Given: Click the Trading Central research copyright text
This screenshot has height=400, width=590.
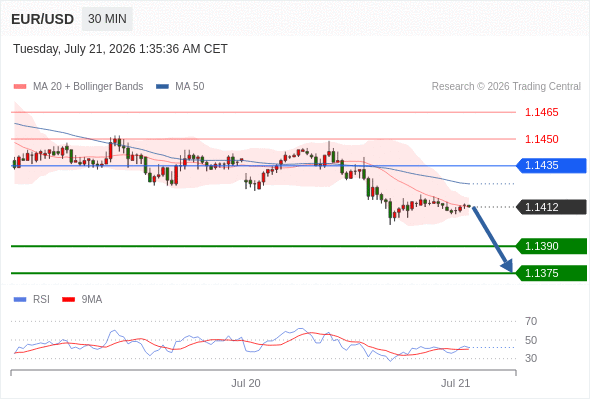Looking at the screenshot, I should point(506,87).
